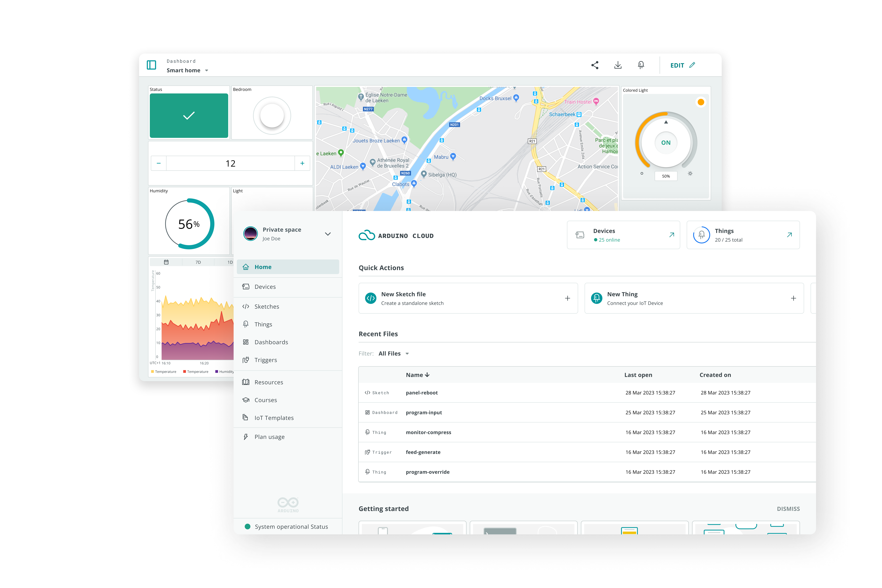Click the Sketch type icon on panel-reboot row

tap(367, 393)
